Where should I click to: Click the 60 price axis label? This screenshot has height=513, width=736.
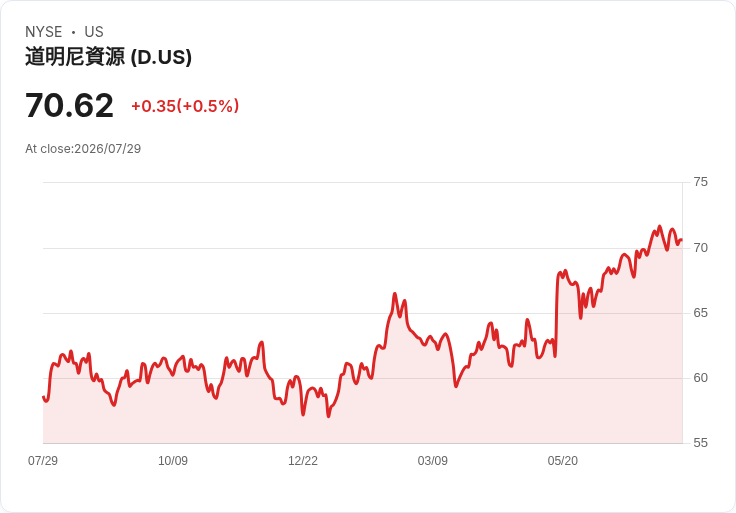pos(700,378)
